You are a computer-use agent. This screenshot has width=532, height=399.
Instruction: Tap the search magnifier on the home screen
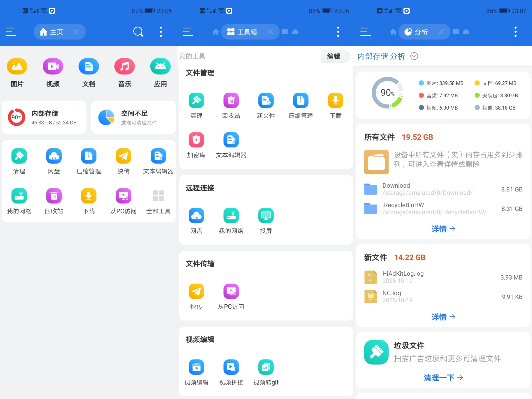(138, 32)
